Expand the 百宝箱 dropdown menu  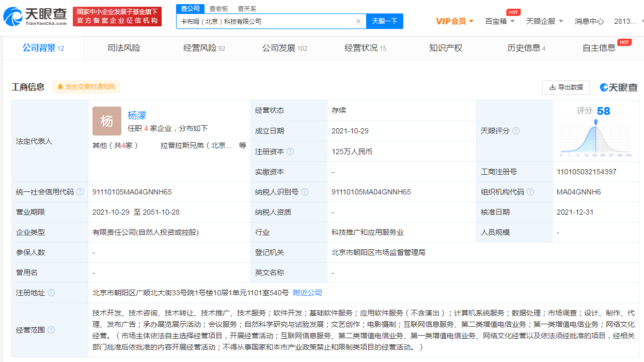pyautogui.click(x=500, y=21)
